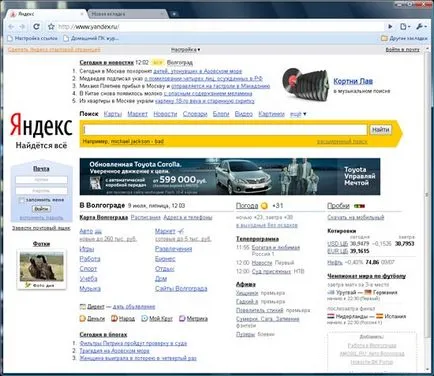Image resolution: width=434 pixels, height=376 pixels.
Task: Click the Go arrow beside the address bar
Action: click(390, 26)
